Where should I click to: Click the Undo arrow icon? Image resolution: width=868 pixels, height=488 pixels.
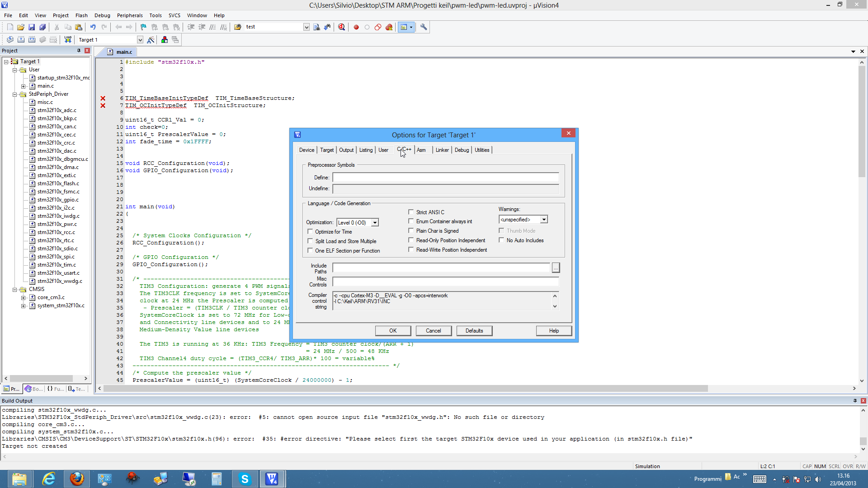(93, 27)
